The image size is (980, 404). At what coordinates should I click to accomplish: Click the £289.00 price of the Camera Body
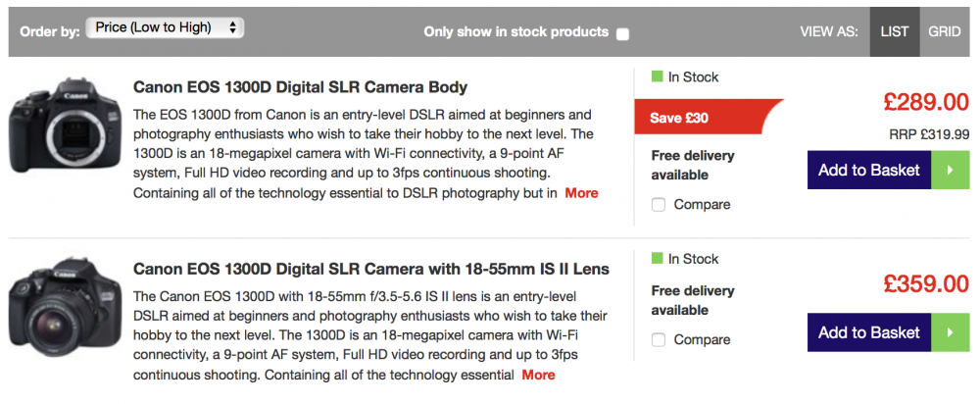point(925,102)
